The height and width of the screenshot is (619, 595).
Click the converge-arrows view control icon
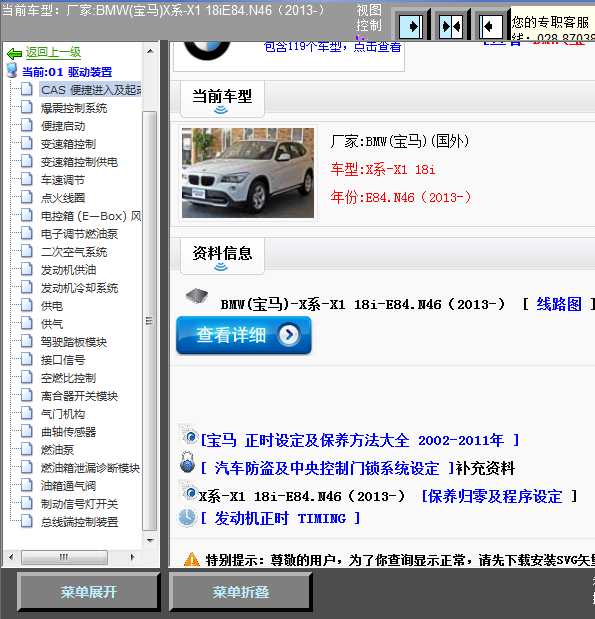[451, 26]
